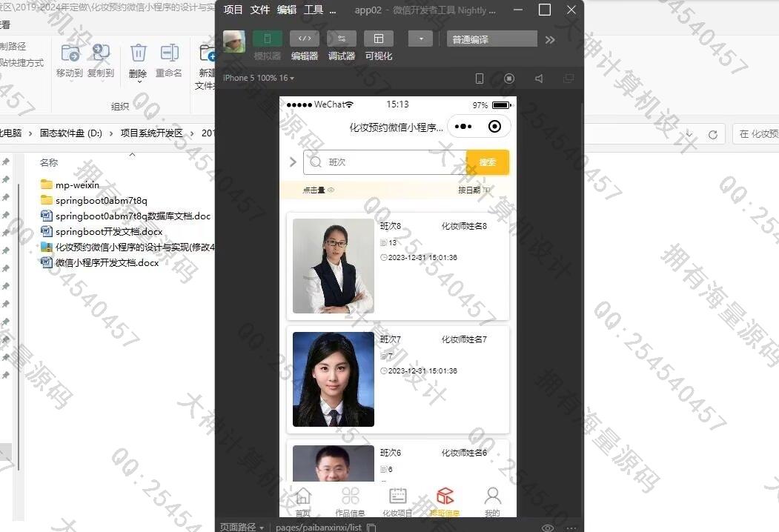The width and height of the screenshot is (779, 532).
Task: Open the 编辑 menu
Action: (287, 10)
